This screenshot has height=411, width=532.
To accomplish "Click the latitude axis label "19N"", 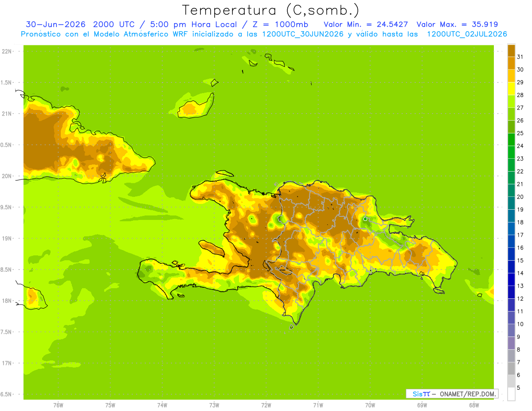I will click(x=7, y=239).
